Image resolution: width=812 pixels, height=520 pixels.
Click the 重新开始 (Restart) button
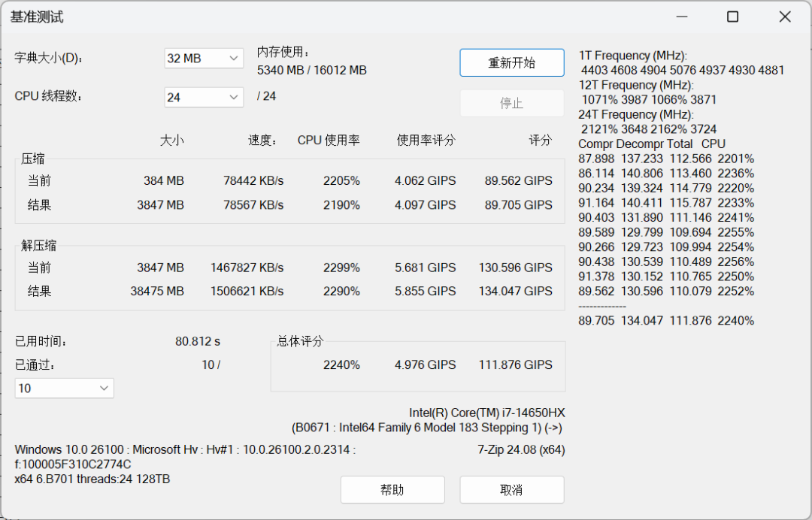click(512, 62)
